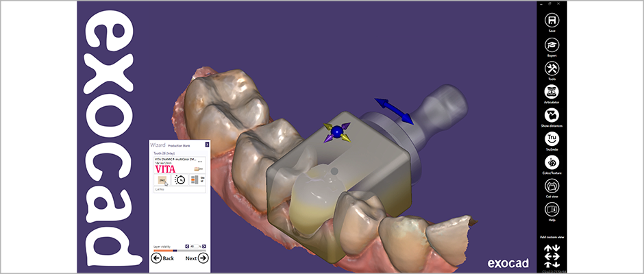Click the blue double-arrow rotation handle
This screenshot has height=274, width=644.
point(393,111)
